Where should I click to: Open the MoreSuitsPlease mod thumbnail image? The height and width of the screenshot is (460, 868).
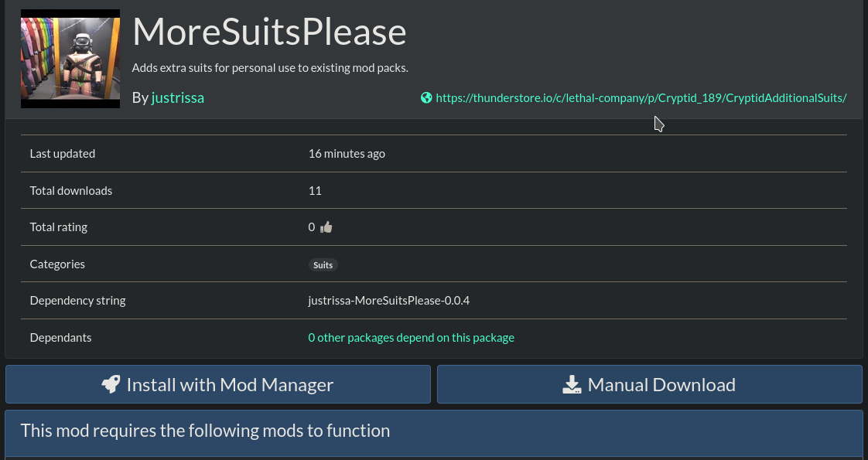70,59
